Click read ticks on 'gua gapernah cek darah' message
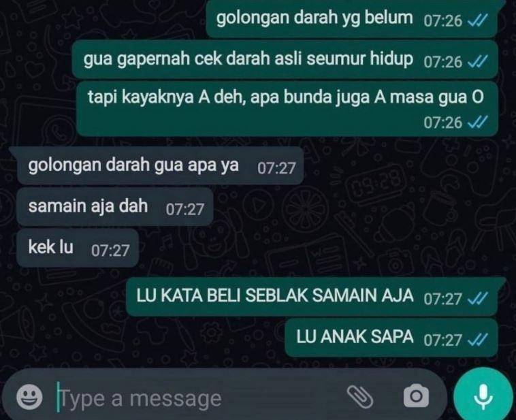516x420 pixels. 477,62
